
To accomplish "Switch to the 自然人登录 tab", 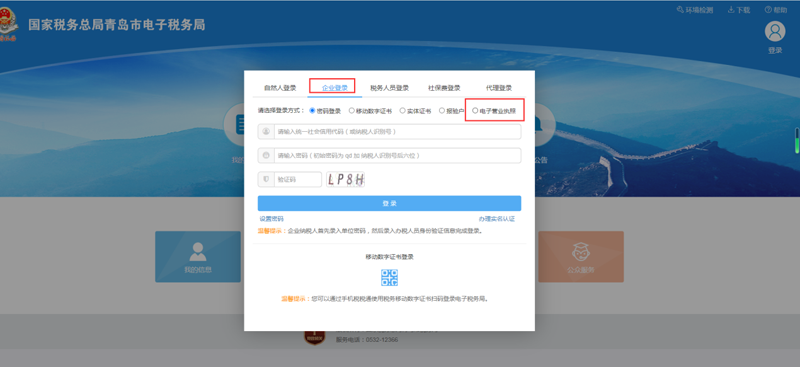I will pyautogui.click(x=280, y=88).
